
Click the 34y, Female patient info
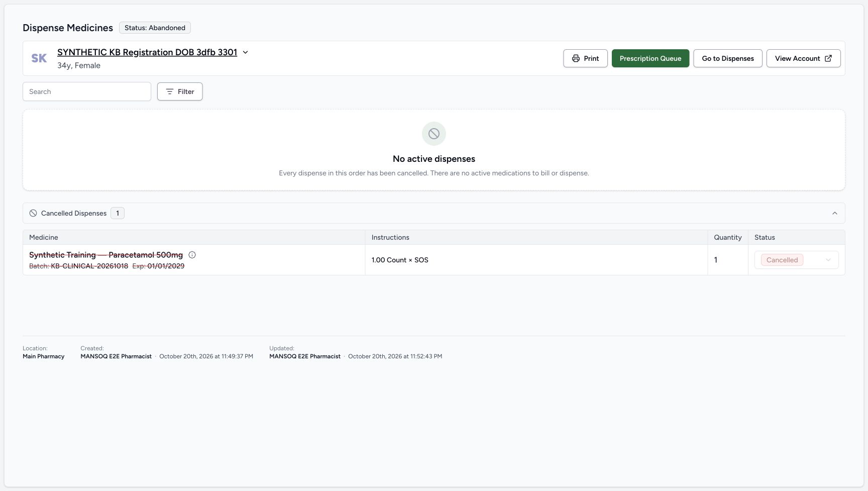click(79, 65)
